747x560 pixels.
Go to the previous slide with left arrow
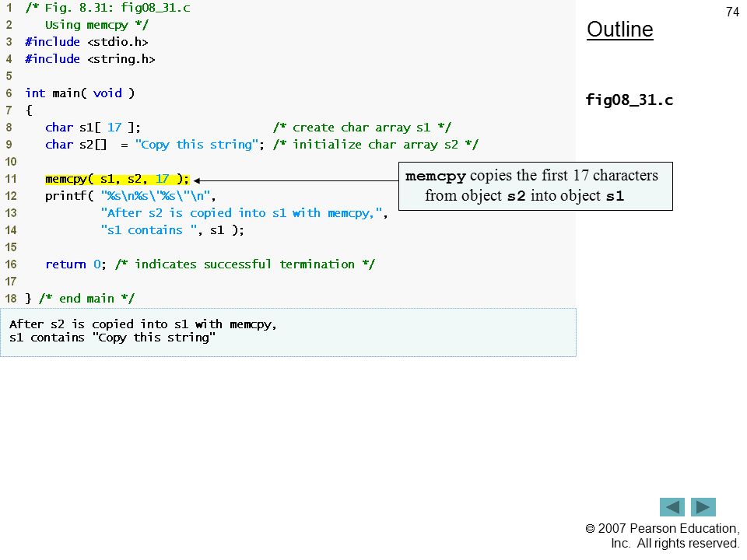[x=672, y=507]
